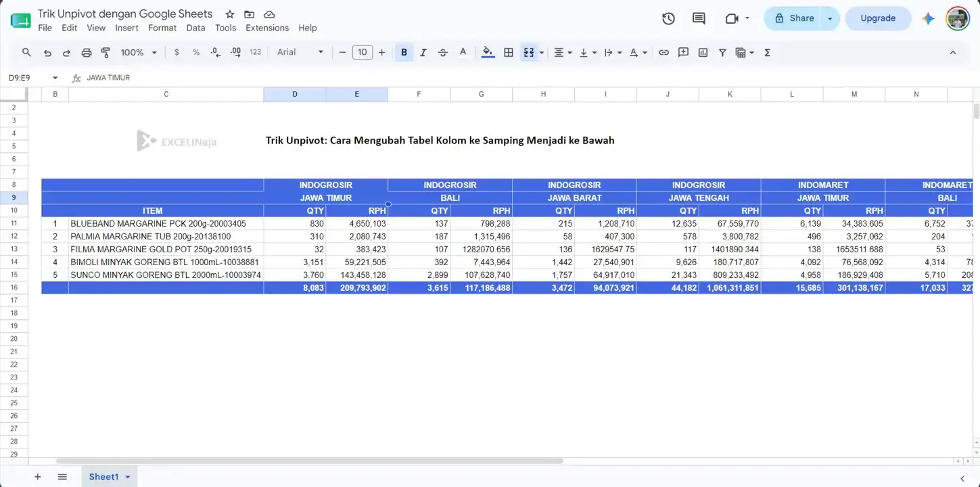
Task: Toggle italic formatting
Action: pos(423,52)
